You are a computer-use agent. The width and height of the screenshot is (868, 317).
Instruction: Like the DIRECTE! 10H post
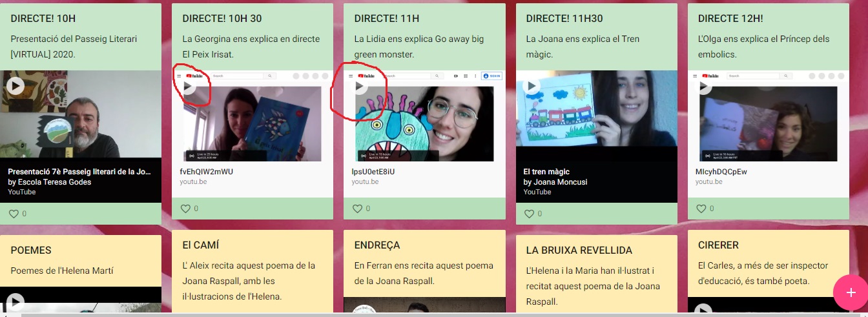(14, 214)
